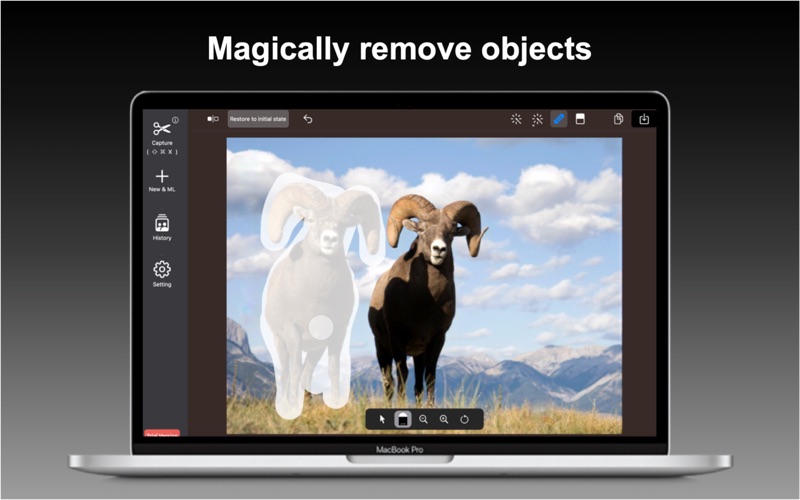Open the History panel

click(162, 223)
